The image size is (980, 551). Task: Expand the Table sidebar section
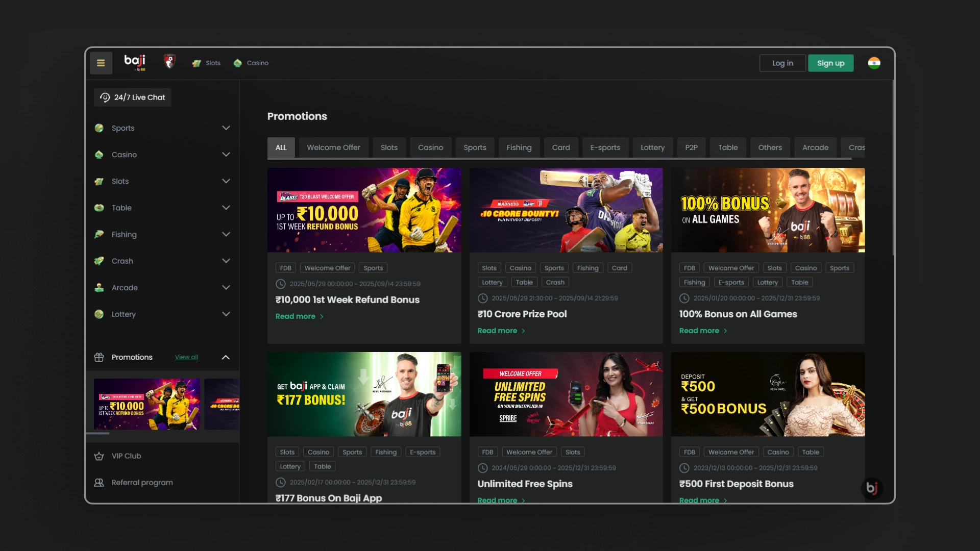[x=226, y=208]
